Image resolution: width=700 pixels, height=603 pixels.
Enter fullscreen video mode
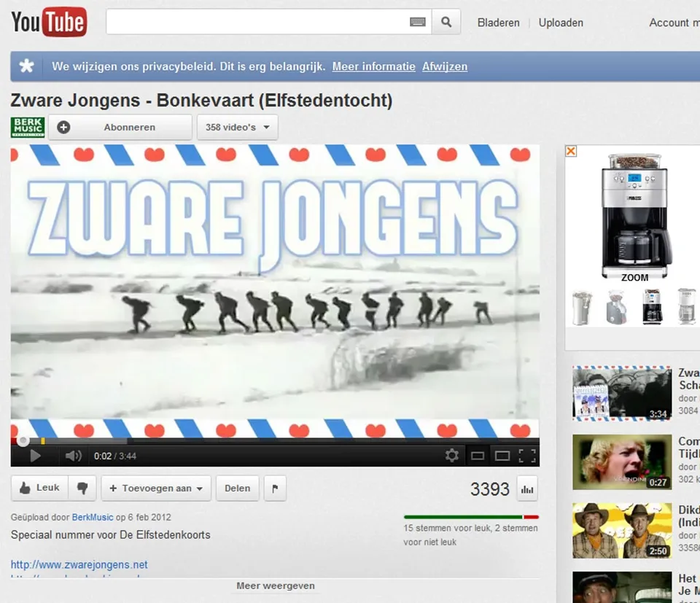[x=527, y=456]
